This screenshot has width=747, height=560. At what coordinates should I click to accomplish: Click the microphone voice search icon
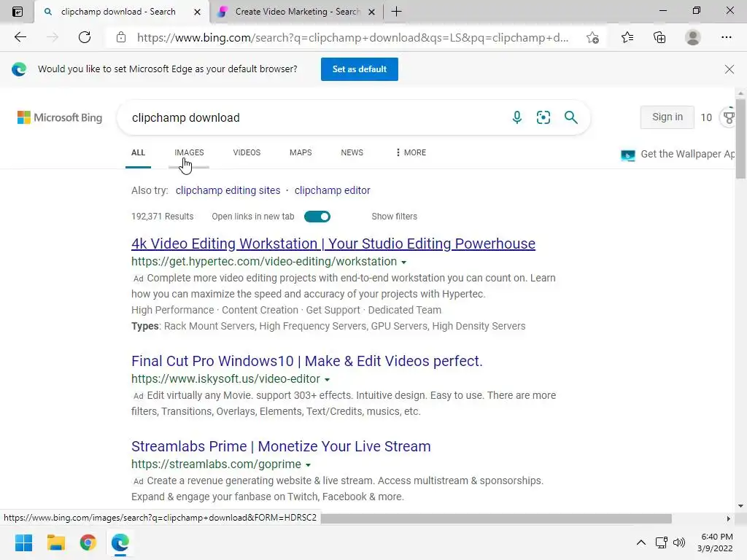(x=517, y=117)
